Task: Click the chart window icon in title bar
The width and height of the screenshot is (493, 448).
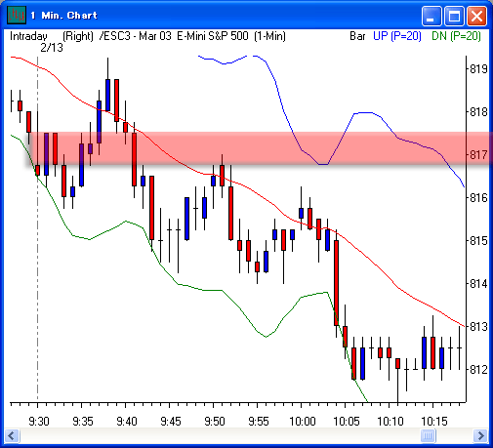Action: point(17,15)
